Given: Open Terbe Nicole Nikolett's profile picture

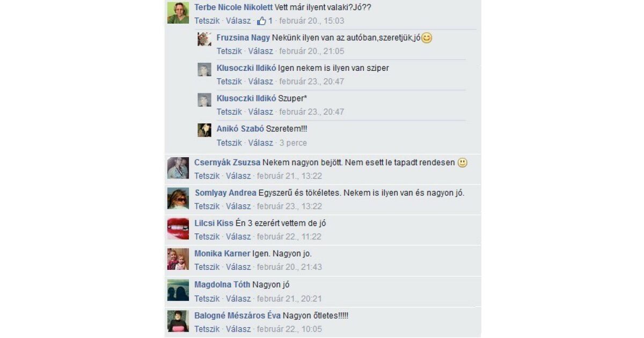Looking at the screenshot, I should point(178,13).
